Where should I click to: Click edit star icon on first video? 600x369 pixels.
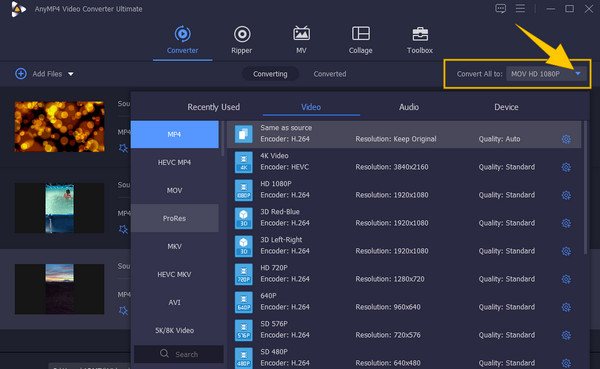pyautogui.click(x=123, y=148)
